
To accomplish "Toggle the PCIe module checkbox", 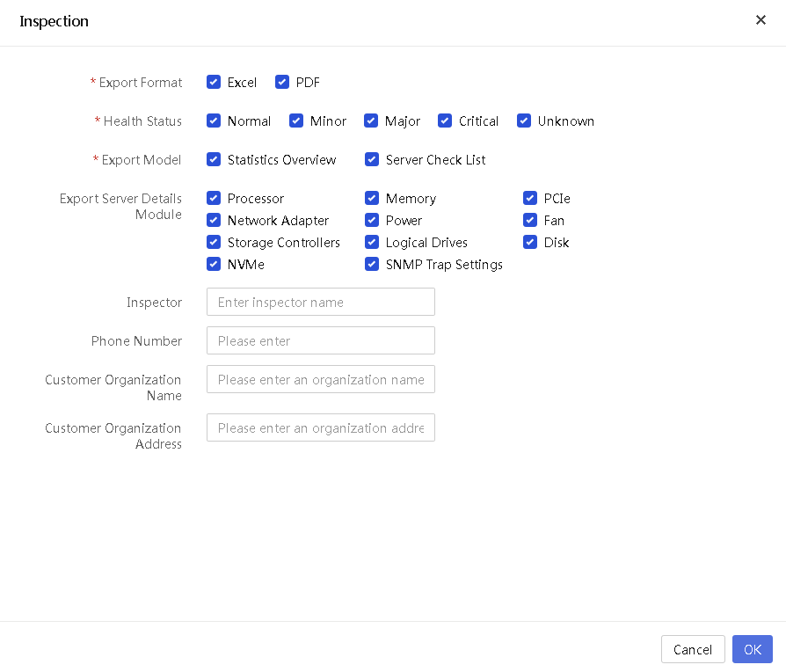I will [x=530, y=198].
